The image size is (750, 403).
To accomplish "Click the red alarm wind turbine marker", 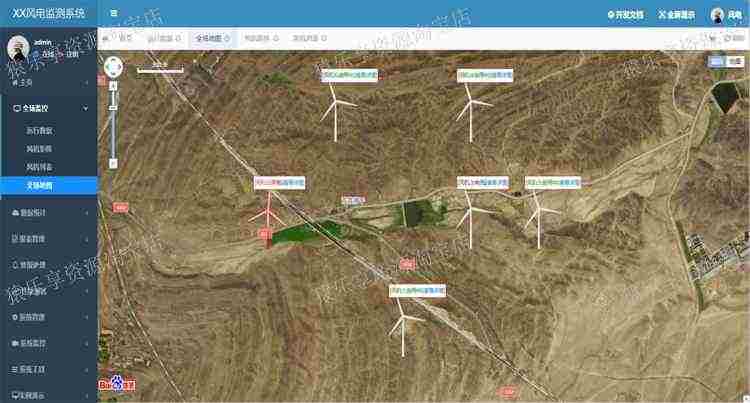I will pos(268,219).
